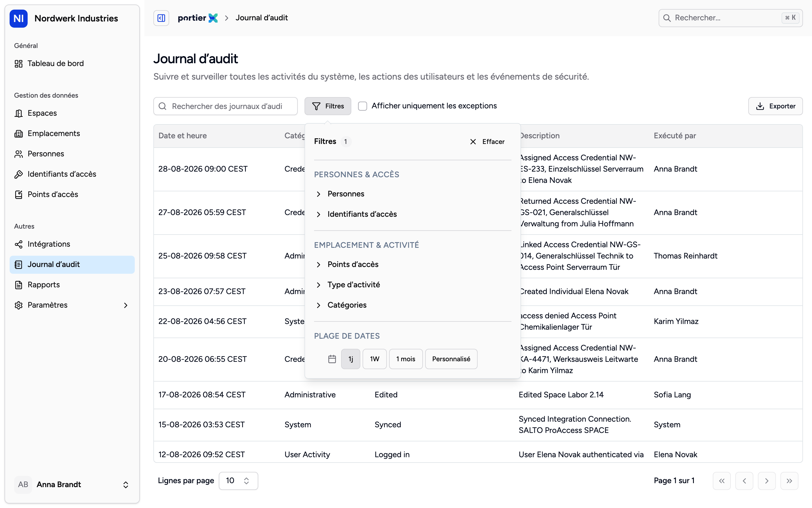Image resolution: width=812 pixels, height=508 pixels.
Task: Click the search magnifier in top bar
Action: pyautogui.click(x=667, y=18)
